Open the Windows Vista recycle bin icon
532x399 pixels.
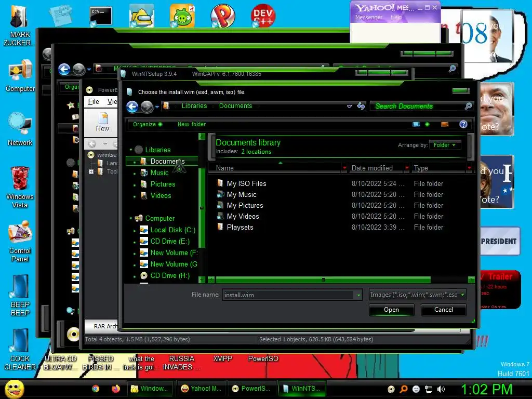pos(20,187)
